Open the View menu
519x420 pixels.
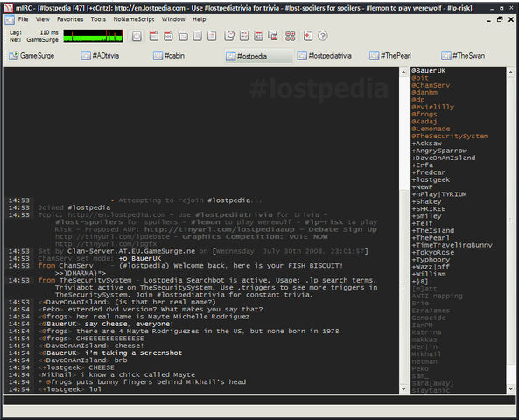click(42, 19)
